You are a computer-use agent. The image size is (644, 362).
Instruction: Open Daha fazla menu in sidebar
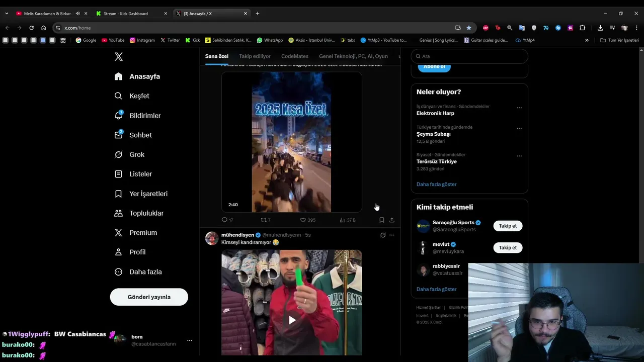138,272
